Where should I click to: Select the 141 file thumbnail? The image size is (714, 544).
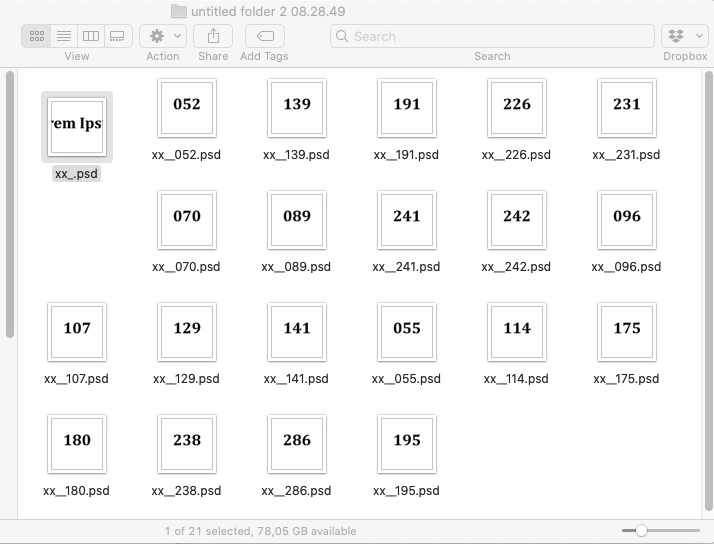pyautogui.click(x=297, y=332)
